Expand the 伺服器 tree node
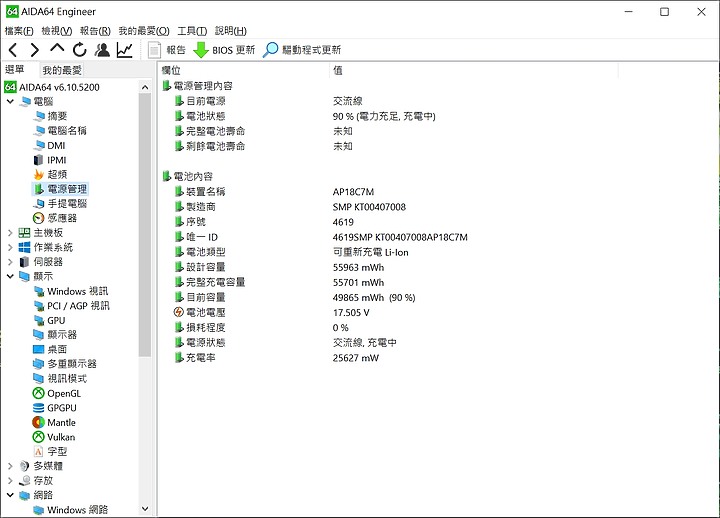 point(10,262)
